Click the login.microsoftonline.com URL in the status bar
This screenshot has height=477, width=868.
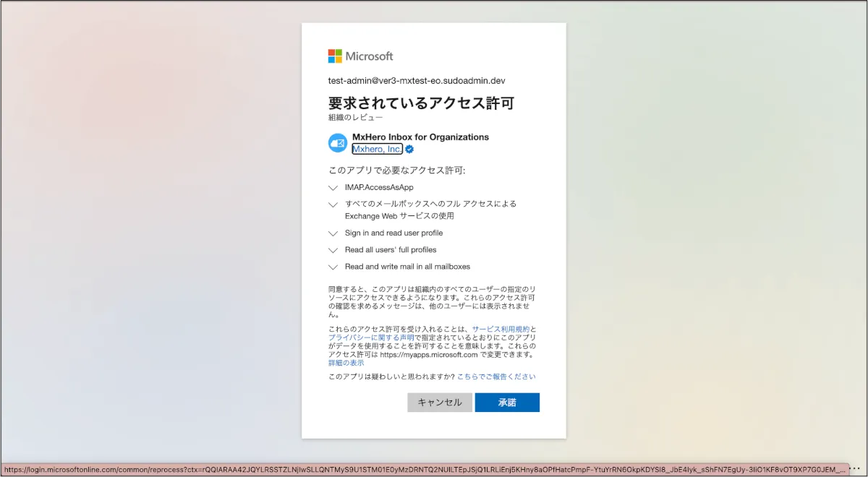(x=425, y=470)
